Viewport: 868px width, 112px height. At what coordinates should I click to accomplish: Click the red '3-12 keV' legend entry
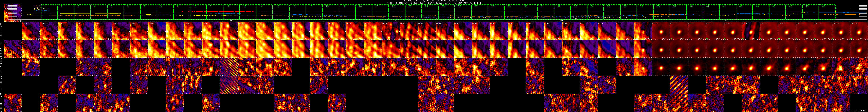tap(37, 6)
